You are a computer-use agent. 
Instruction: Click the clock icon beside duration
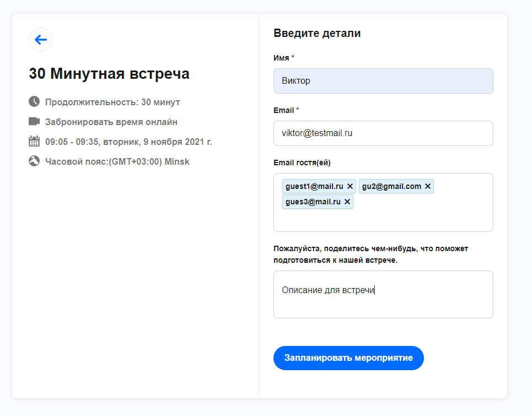[x=34, y=102]
